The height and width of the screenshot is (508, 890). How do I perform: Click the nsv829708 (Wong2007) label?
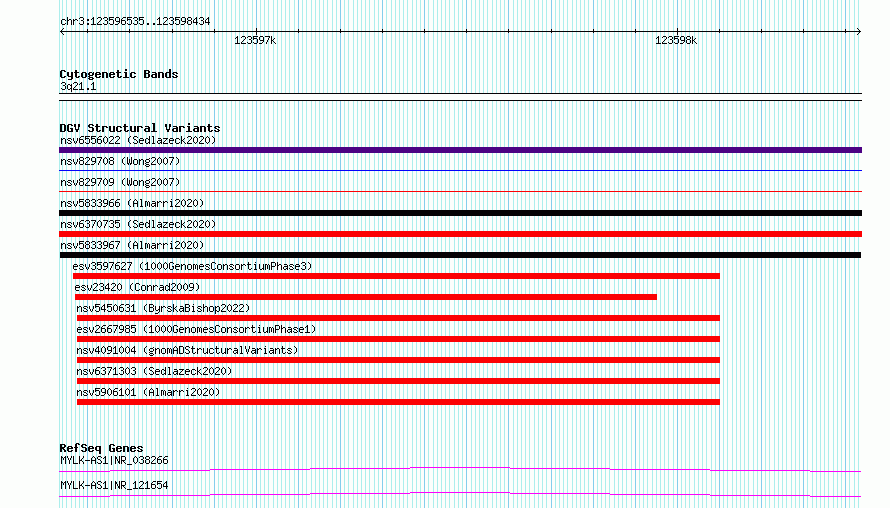click(x=120, y=161)
